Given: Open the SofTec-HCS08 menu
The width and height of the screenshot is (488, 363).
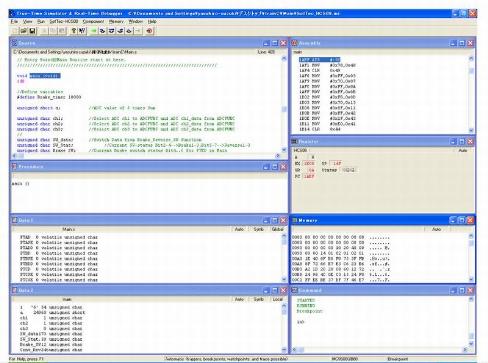Looking at the screenshot, I should point(64,21).
